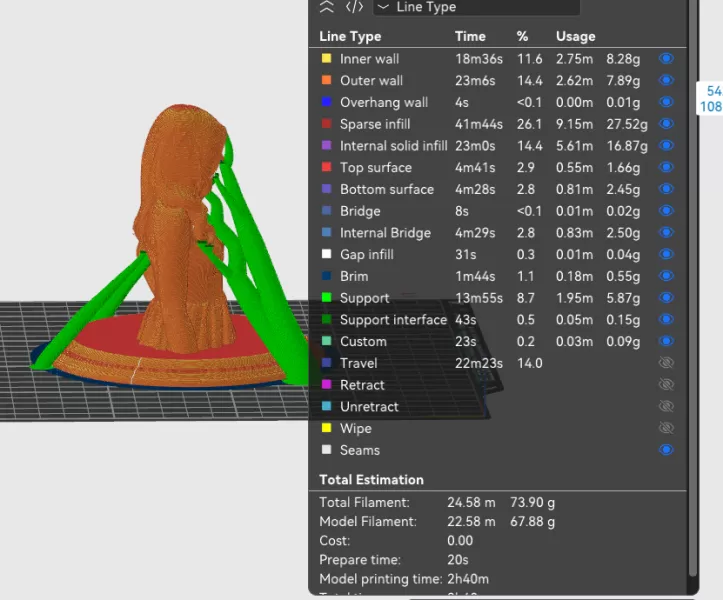Click the Total Estimation heading

click(371, 480)
